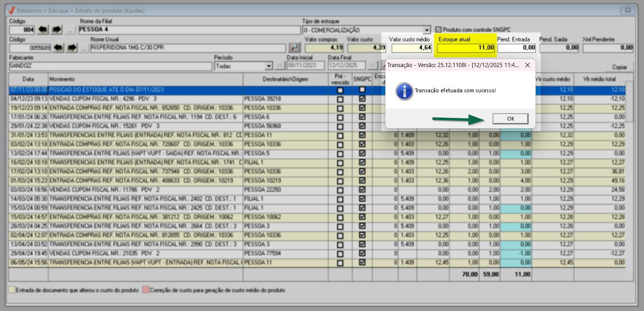The height and width of the screenshot is (311, 644).
Task: Open product lookup ellipsis button
Action: [84, 48]
